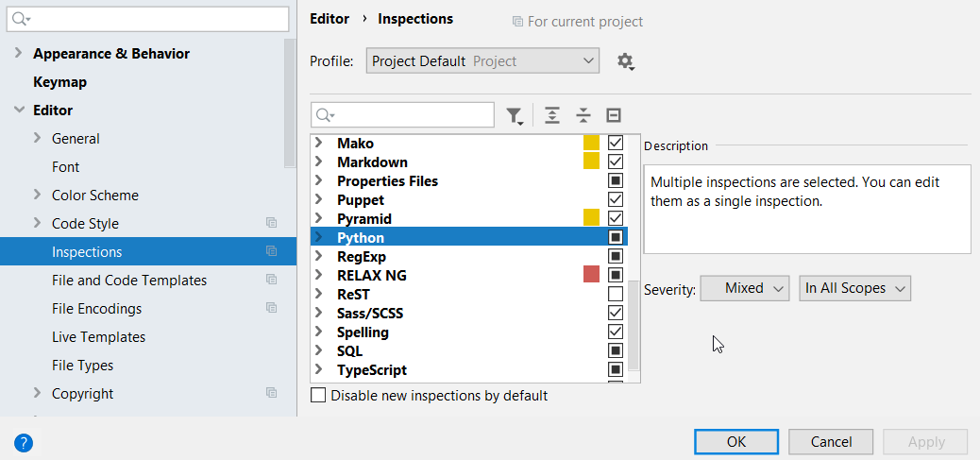This screenshot has width=980, height=460.
Task: Enable the ReST inspections checkbox
Action: (616, 294)
